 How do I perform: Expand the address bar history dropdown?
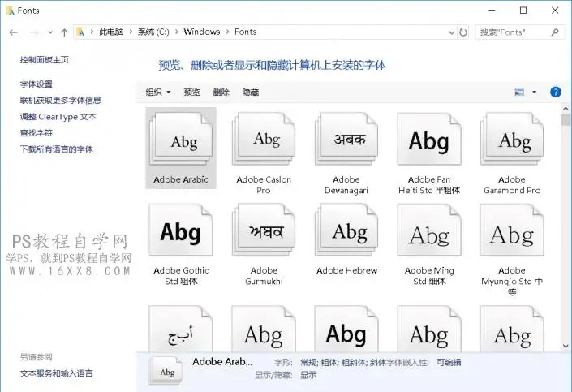[x=452, y=32]
